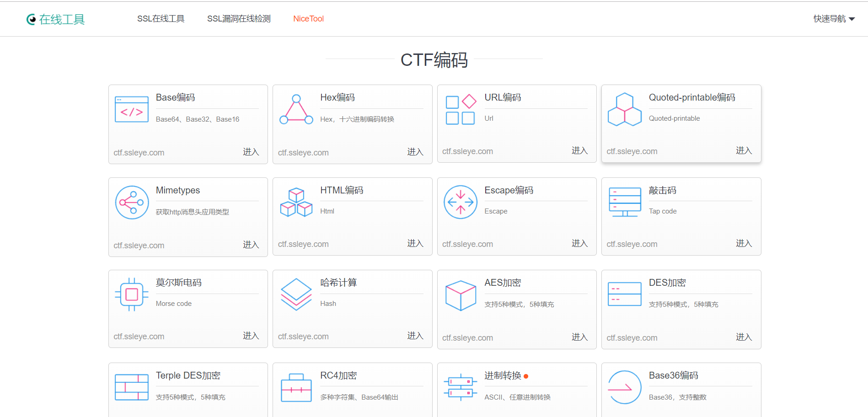Open the Quoted-printable编码 title
The height and width of the screenshot is (417, 868).
692,97
